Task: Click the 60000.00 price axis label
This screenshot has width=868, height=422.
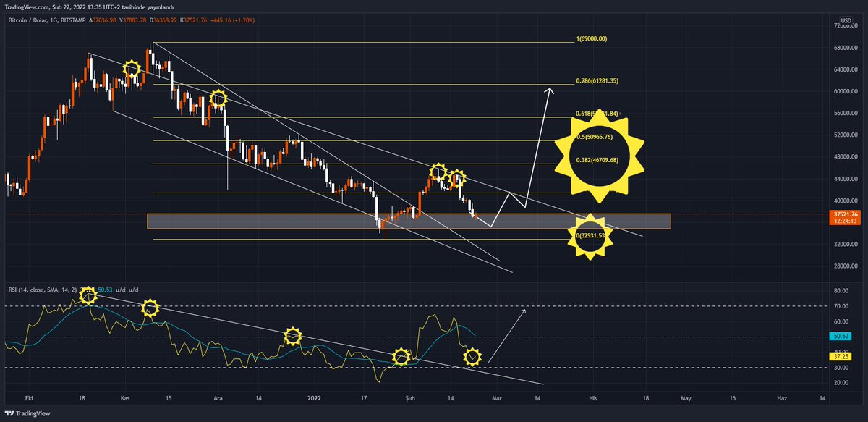Action: click(844, 92)
